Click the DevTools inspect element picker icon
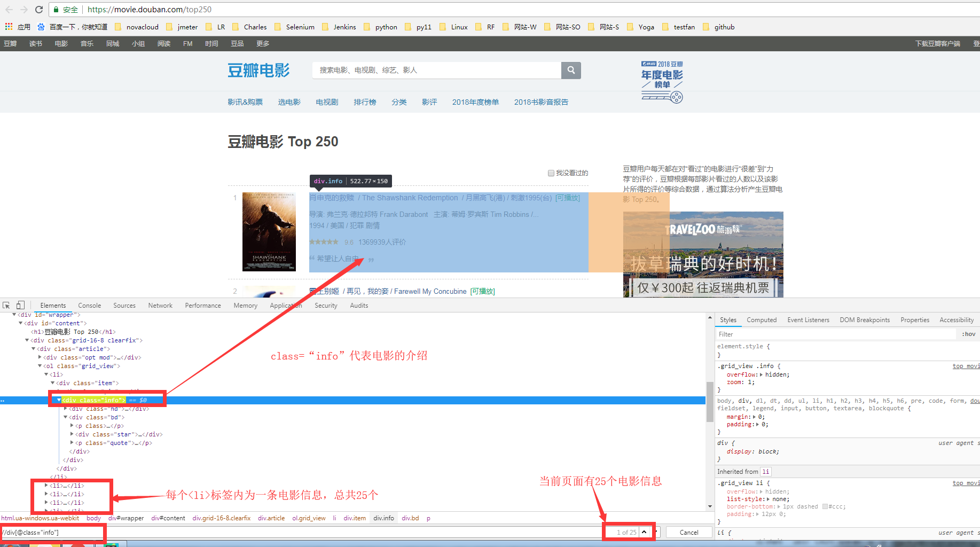This screenshot has width=980, height=547. [x=6, y=306]
